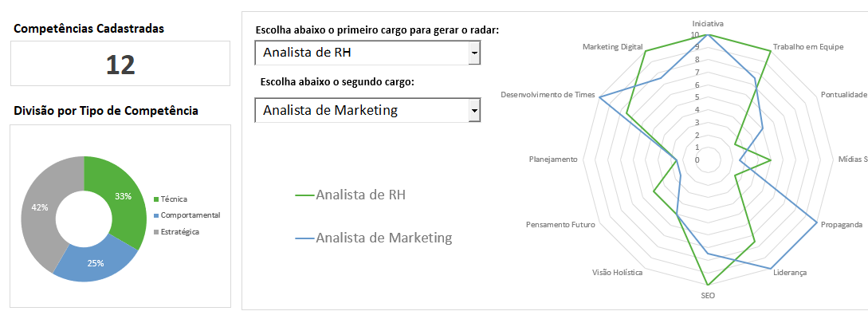Select the Liderança radar axis label
The height and width of the screenshot is (315, 868).
[x=790, y=273]
